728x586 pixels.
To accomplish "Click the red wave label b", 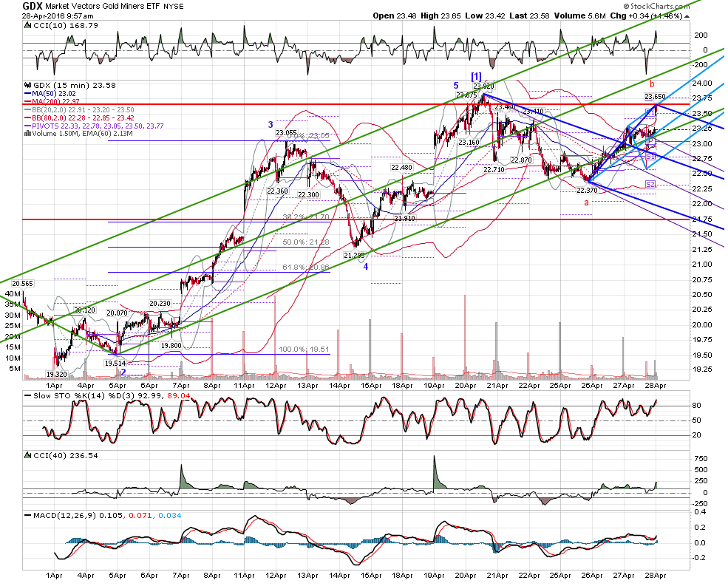I will (652, 84).
